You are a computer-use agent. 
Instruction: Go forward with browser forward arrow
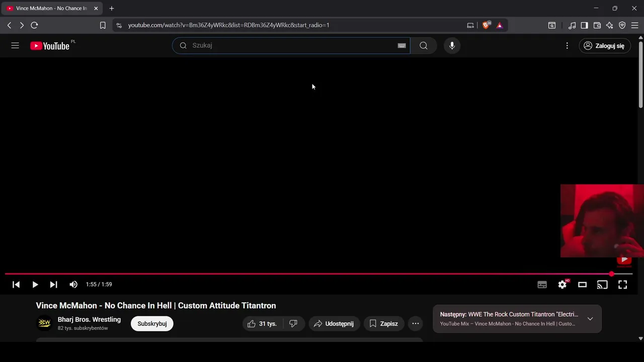point(22,25)
